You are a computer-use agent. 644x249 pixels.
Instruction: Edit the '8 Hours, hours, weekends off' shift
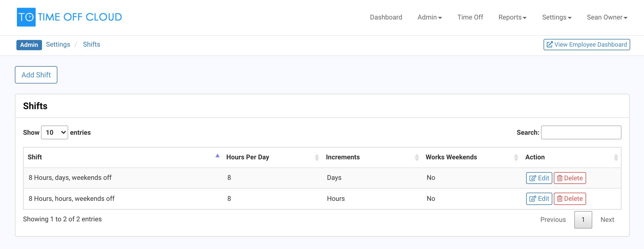click(539, 199)
